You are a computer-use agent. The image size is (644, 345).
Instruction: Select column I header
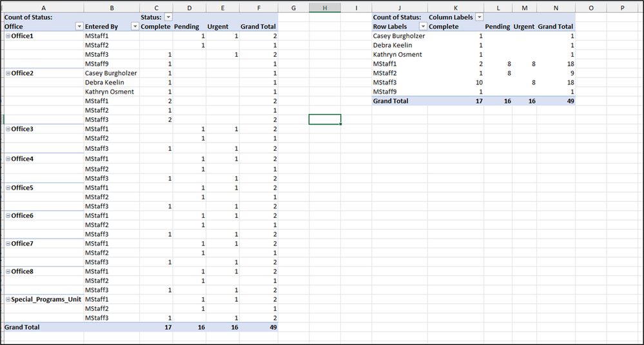pyautogui.click(x=356, y=7)
